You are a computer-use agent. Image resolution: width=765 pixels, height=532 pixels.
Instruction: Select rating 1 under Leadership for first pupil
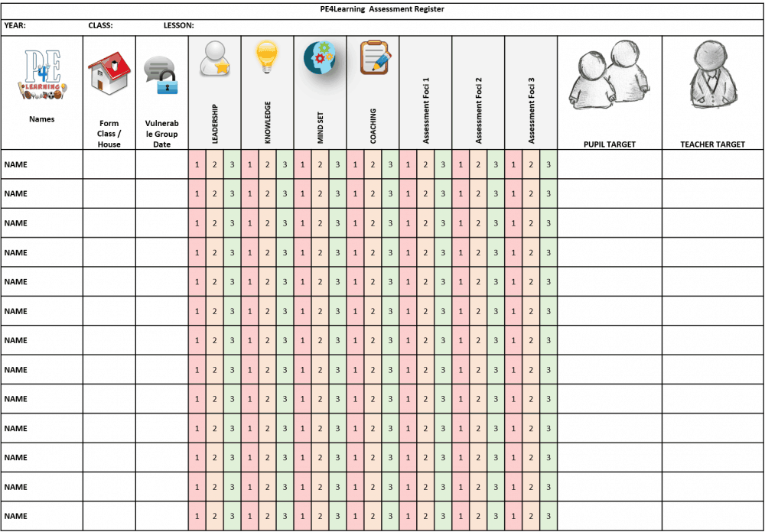click(x=197, y=164)
